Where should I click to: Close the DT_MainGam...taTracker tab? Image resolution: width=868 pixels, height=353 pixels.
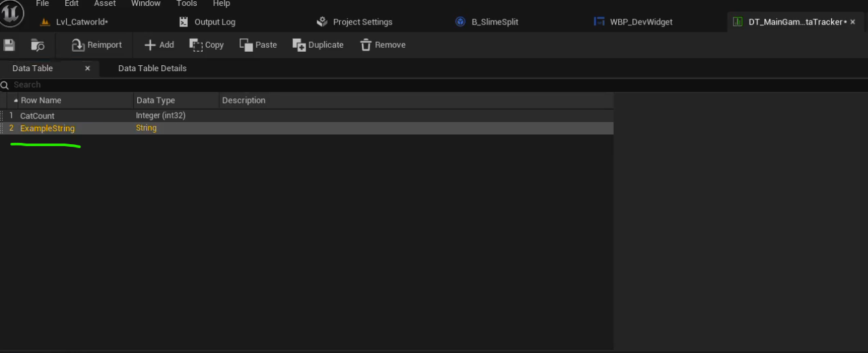[x=852, y=22]
